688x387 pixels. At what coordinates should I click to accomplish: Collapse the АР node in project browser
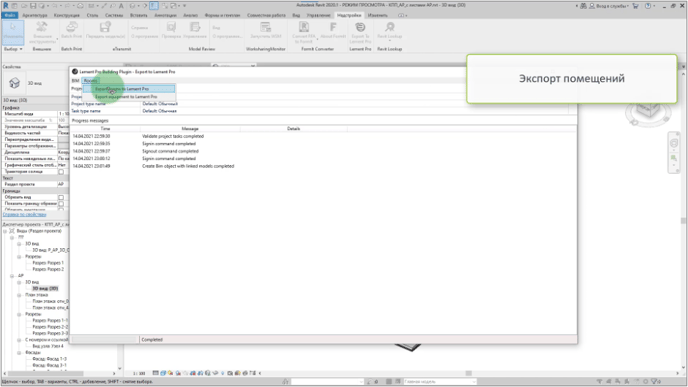tap(12, 276)
